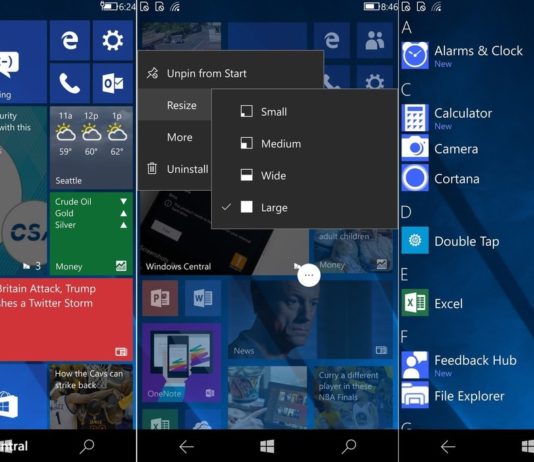
Task: Launch Cortana from app list
Action: tap(467, 178)
